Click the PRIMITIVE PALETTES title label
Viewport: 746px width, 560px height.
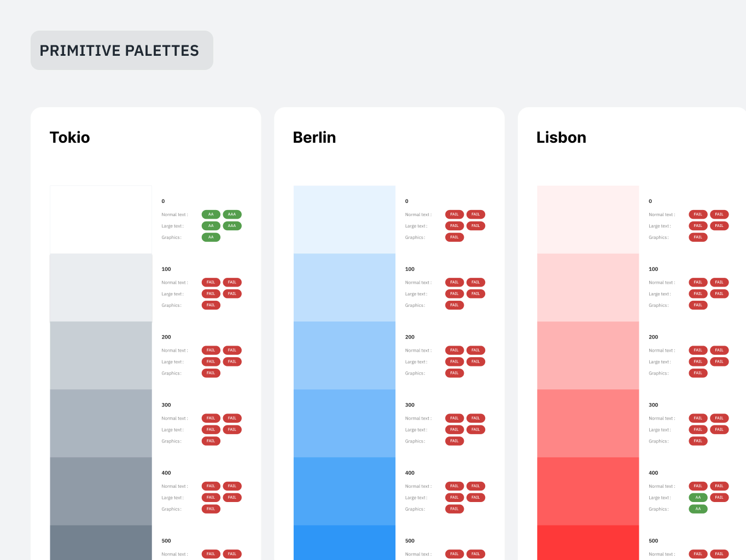tap(119, 50)
